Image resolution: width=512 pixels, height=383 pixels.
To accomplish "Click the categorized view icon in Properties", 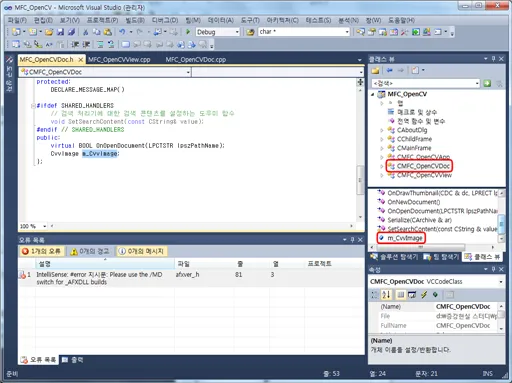I will pyautogui.click(x=375, y=295).
